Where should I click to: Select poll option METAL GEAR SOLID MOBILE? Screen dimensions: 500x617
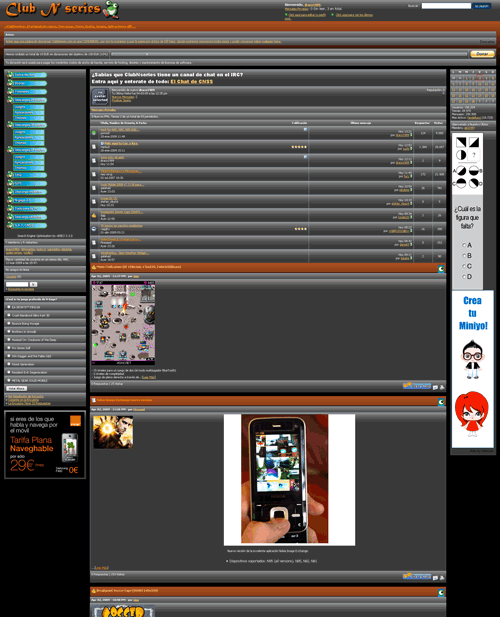pos(9,381)
